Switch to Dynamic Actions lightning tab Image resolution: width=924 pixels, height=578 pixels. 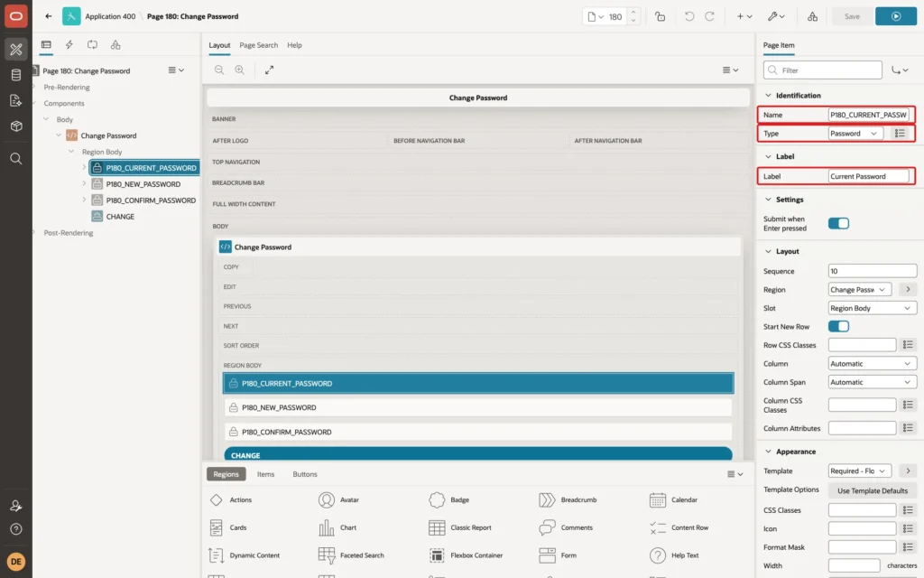pyautogui.click(x=69, y=45)
